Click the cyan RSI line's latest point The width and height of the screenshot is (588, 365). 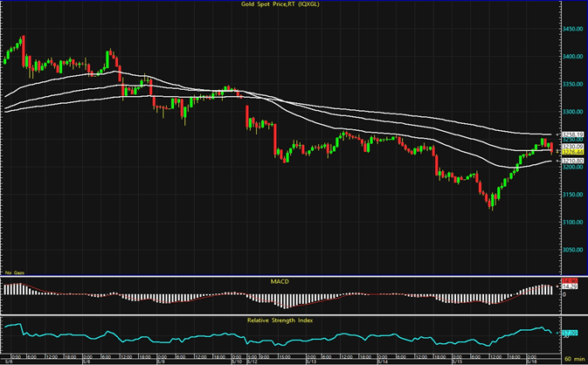tap(550, 333)
